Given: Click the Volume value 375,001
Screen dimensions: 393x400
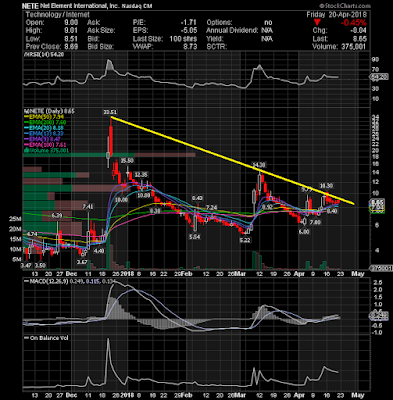Looking at the screenshot, I should [353, 47].
